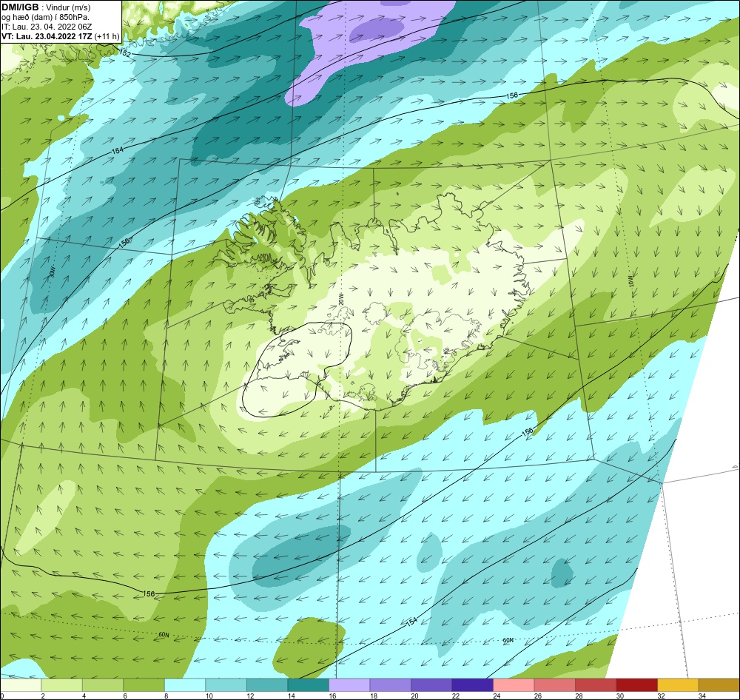Click the pale cream 0–2 m/s legend swatch
Image resolution: width=740 pixels, height=700 pixels.
[21, 685]
